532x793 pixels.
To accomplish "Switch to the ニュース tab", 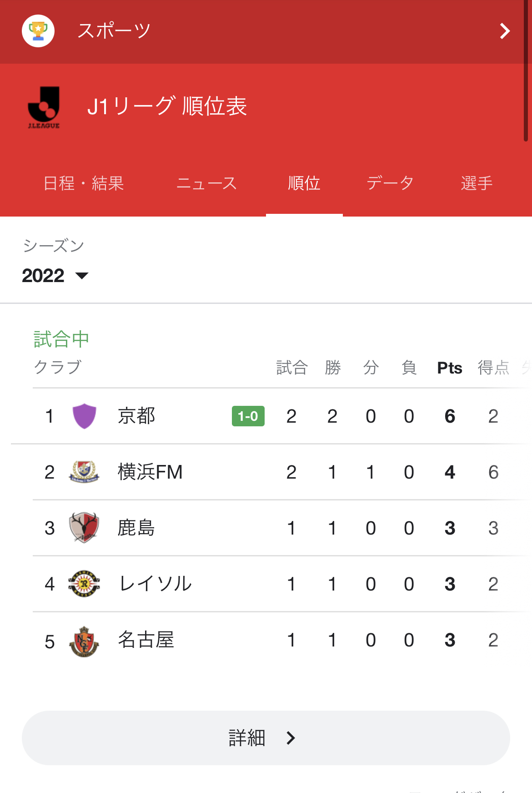I will click(206, 183).
